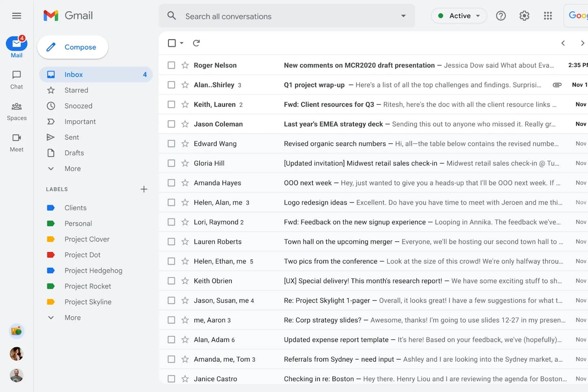Open the Compose new email pencil icon

tap(51, 47)
